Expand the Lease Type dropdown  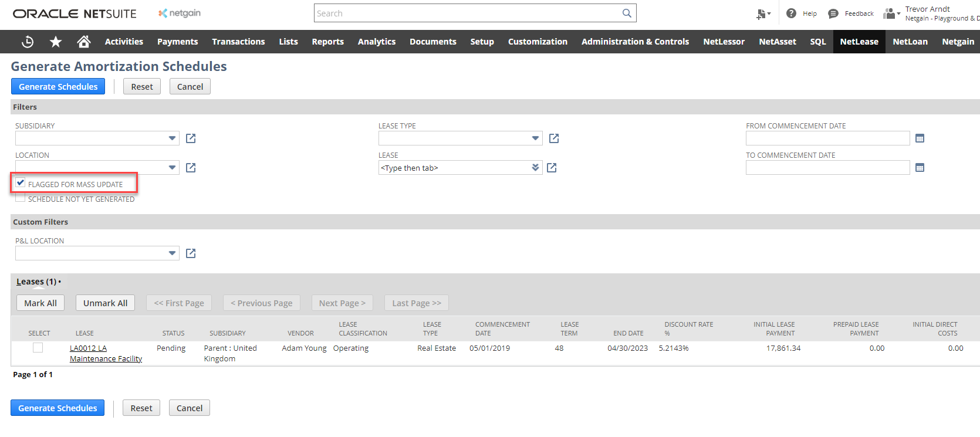coord(535,138)
